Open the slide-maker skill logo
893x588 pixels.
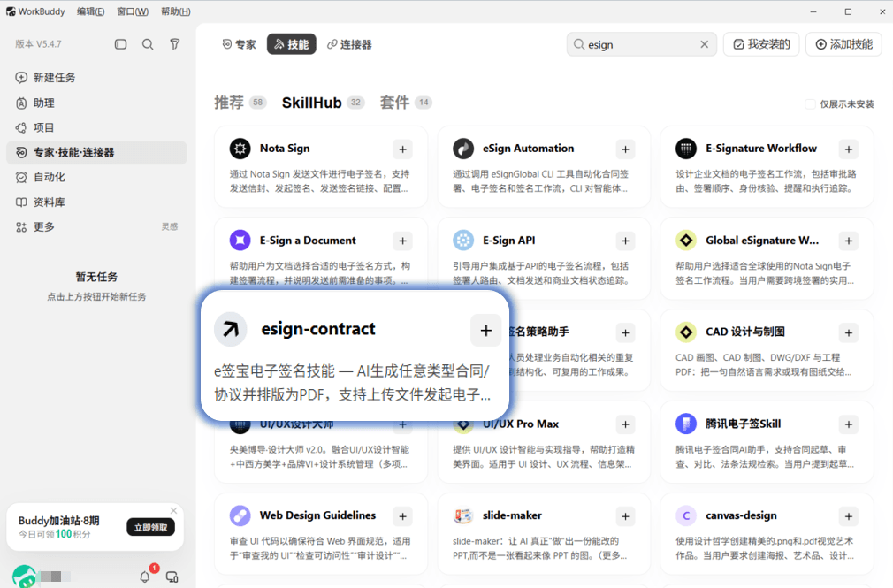[463, 515]
